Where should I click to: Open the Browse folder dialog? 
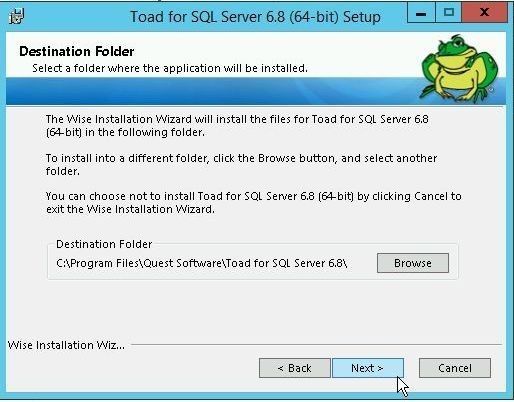(x=413, y=263)
